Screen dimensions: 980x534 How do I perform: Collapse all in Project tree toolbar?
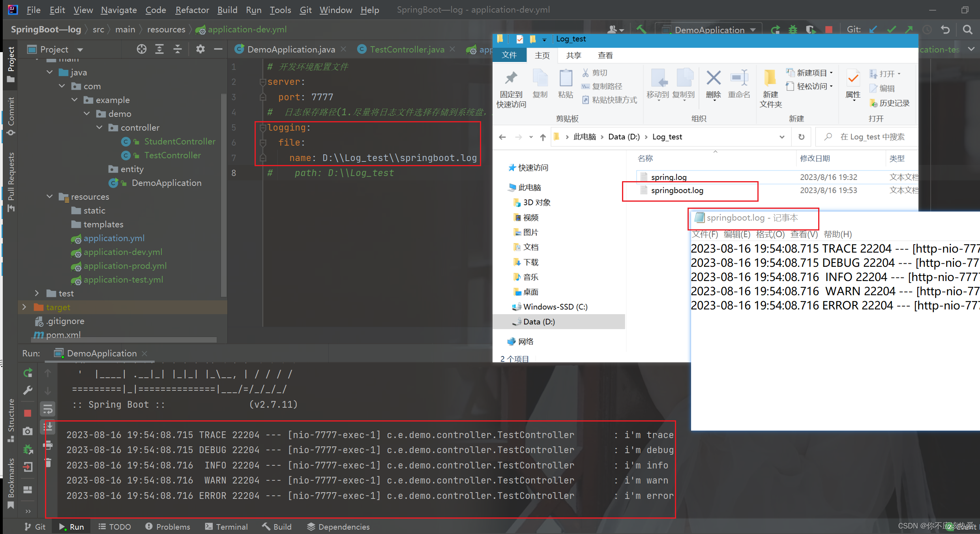178,49
